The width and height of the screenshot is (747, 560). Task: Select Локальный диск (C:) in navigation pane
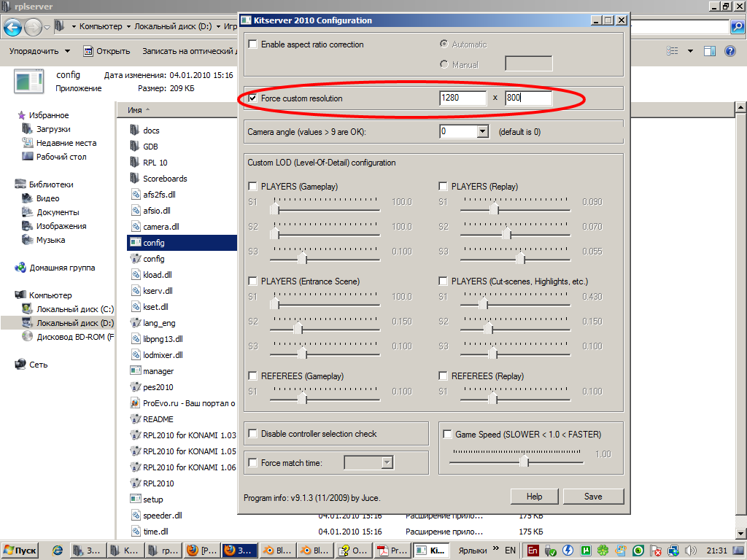coord(68,309)
